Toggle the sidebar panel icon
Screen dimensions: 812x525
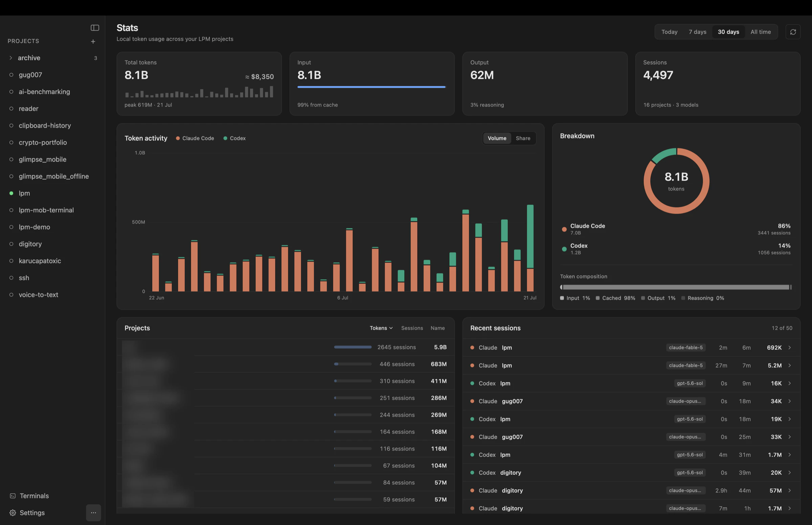(95, 28)
